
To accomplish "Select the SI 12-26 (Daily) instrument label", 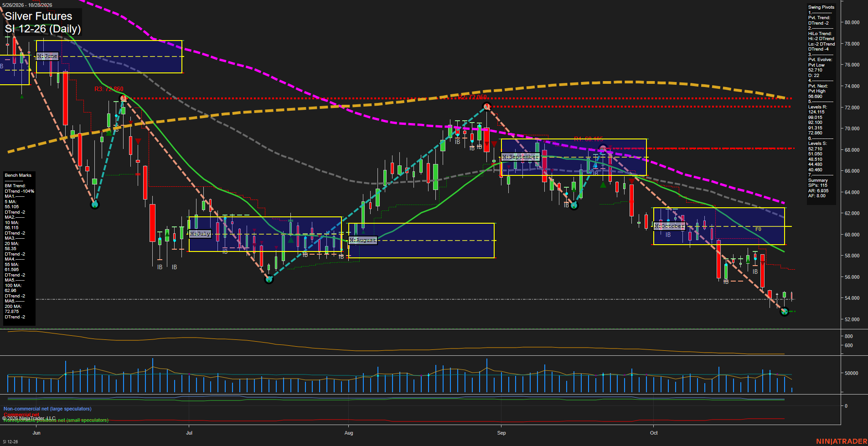I will tap(43, 29).
